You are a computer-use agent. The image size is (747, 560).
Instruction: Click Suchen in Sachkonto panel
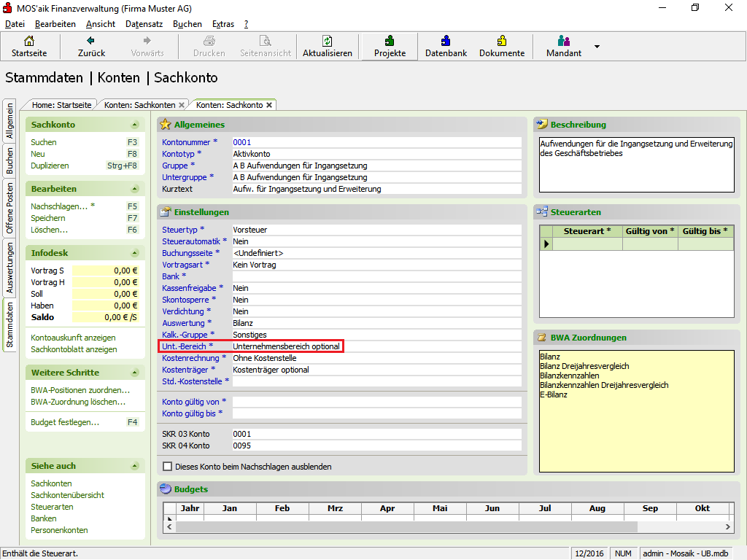coord(44,142)
